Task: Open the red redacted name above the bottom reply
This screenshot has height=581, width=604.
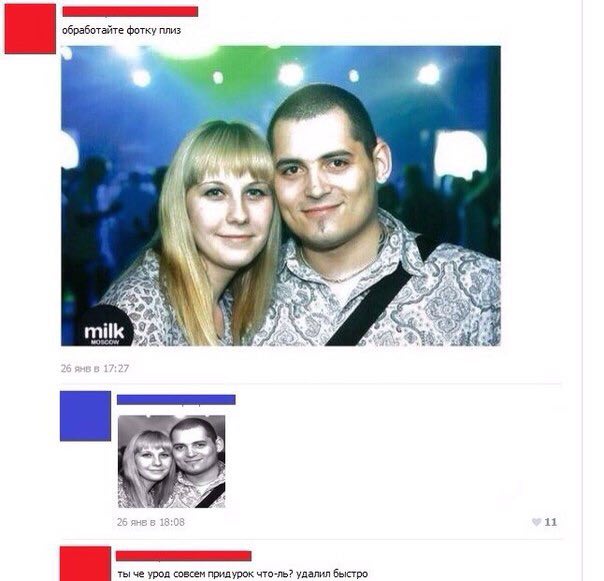Action: point(183,556)
